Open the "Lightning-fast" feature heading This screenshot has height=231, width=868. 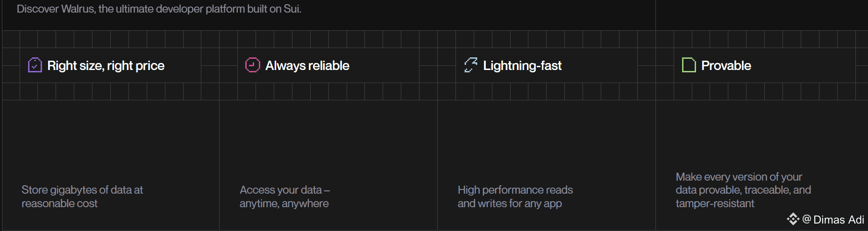[x=522, y=66]
